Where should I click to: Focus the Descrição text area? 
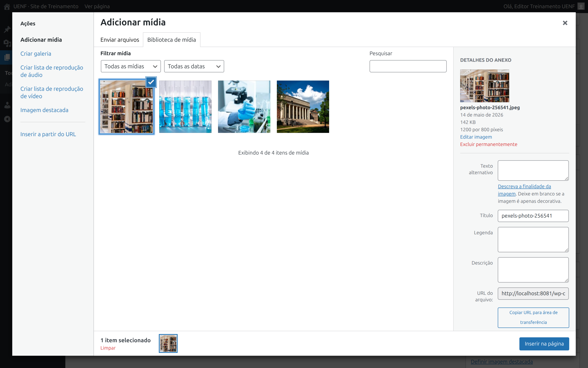533,270
